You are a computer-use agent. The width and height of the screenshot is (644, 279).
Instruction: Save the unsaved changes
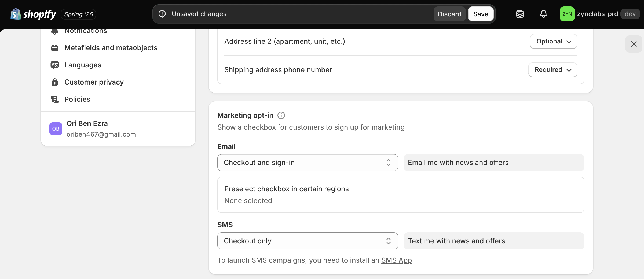pyautogui.click(x=481, y=14)
